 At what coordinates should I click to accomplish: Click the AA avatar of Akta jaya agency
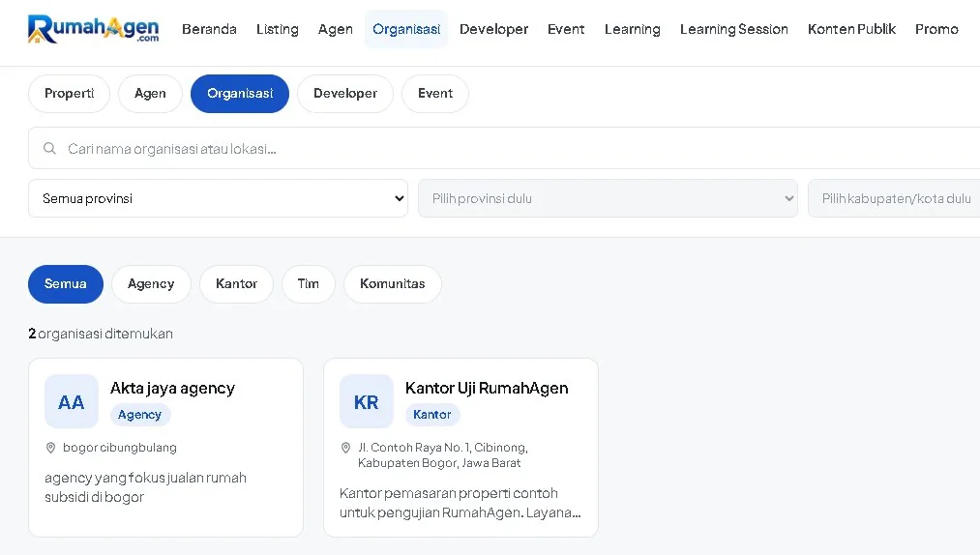click(72, 402)
